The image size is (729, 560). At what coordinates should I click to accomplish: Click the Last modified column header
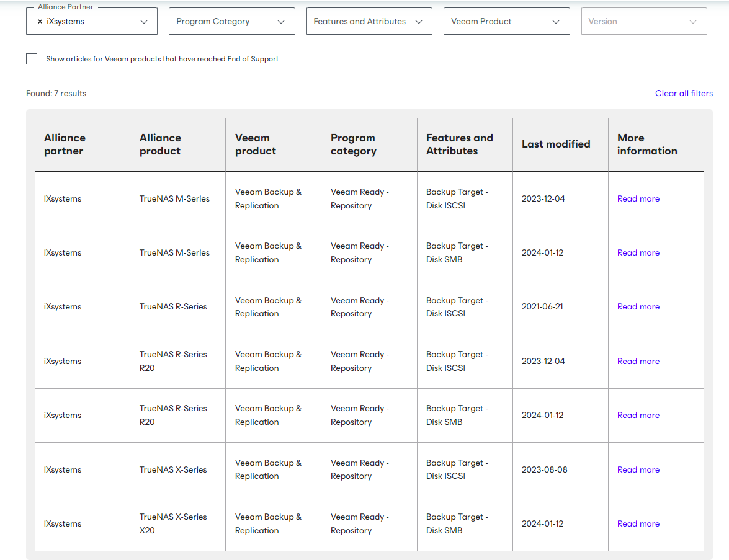tap(555, 144)
